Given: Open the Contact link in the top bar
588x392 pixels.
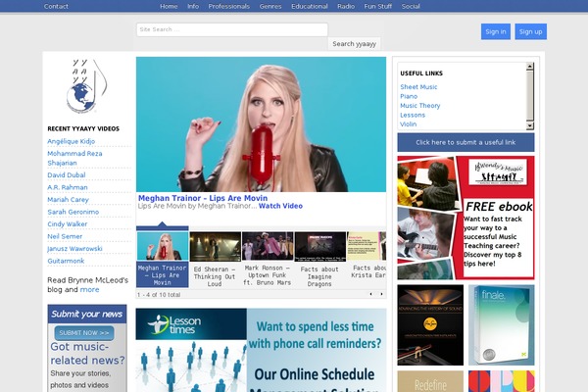Looking at the screenshot, I should pyautogui.click(x=56, y=6).
